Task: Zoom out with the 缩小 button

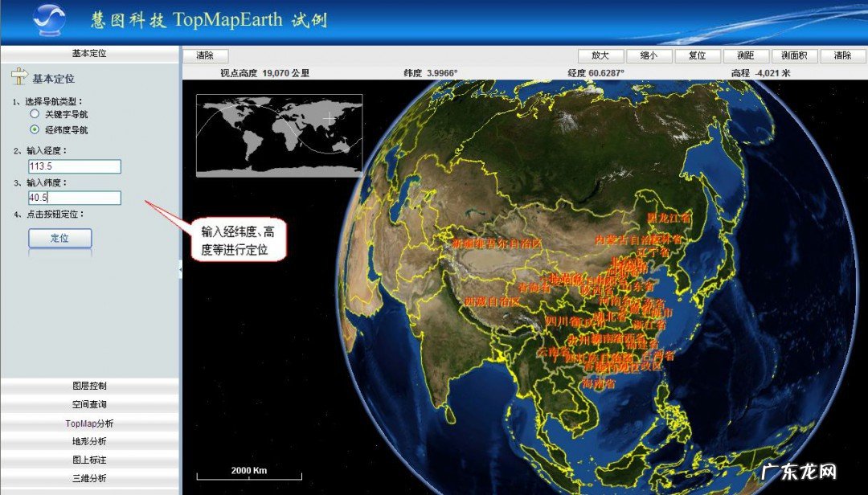Action: (x=649, y=55)
